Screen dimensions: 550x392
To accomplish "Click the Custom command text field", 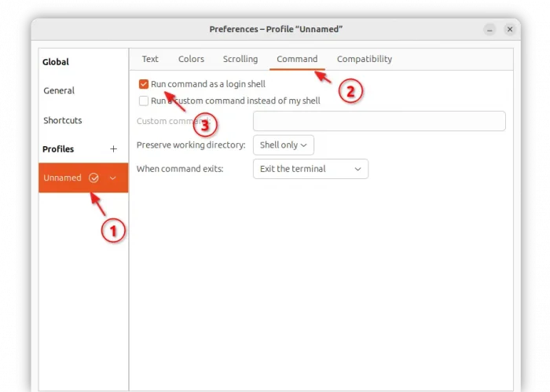I will tap(379, 121).
